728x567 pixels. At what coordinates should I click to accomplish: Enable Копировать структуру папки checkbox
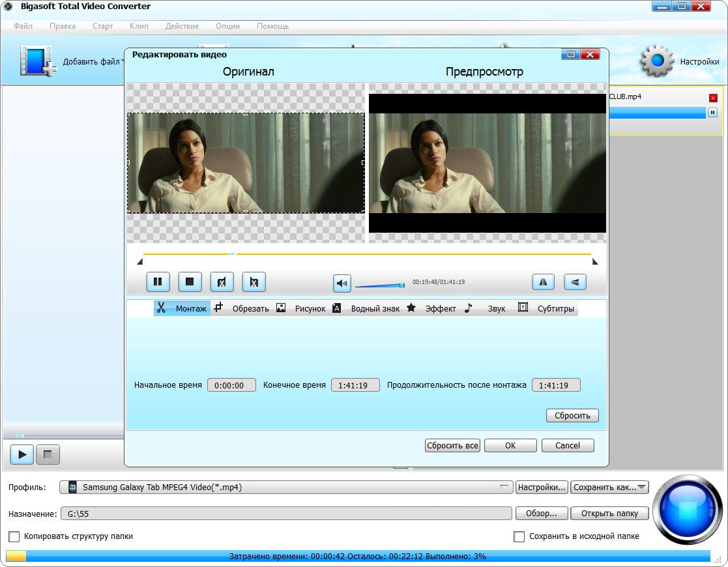tap(14, 536)
